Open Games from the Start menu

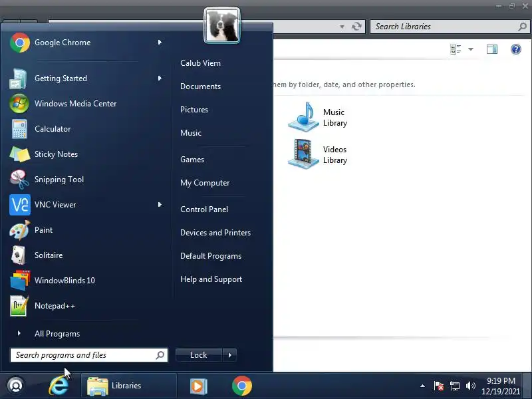pos(192,160)
